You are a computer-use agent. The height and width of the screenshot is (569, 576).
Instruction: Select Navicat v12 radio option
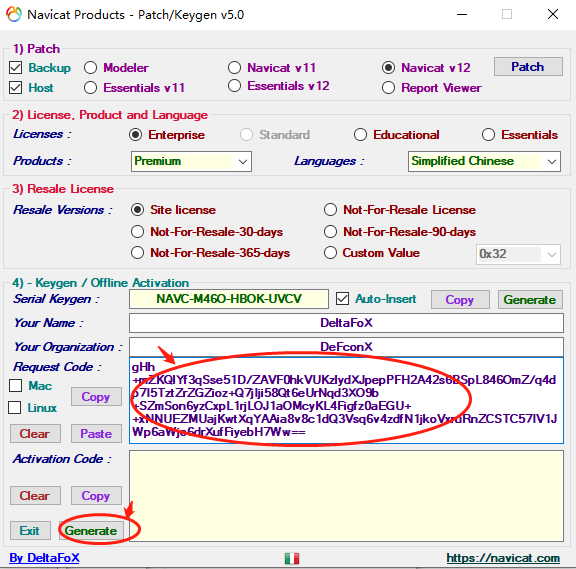point(388,68)
